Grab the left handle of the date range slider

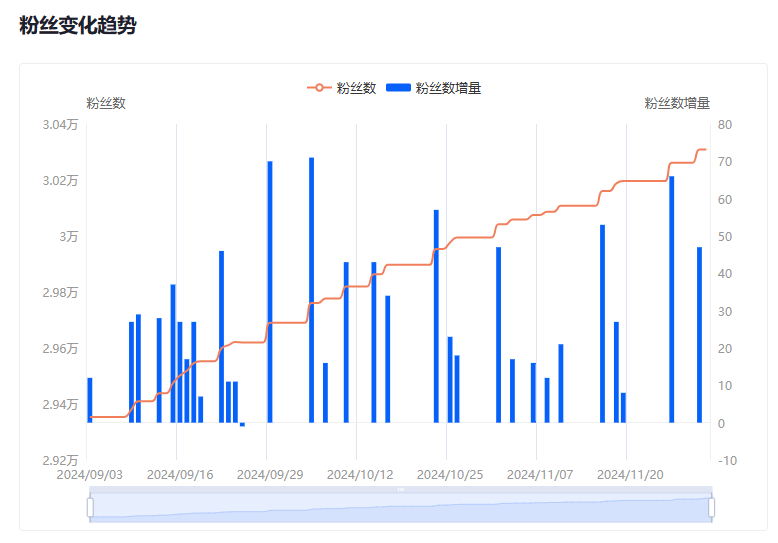[x=90, y=508]
